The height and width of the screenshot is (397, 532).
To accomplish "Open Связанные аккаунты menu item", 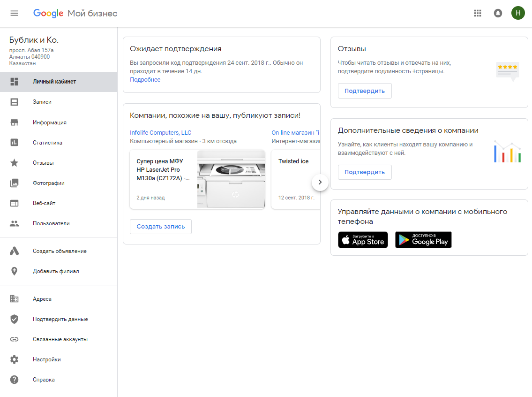I will click(x=60, y=339).
